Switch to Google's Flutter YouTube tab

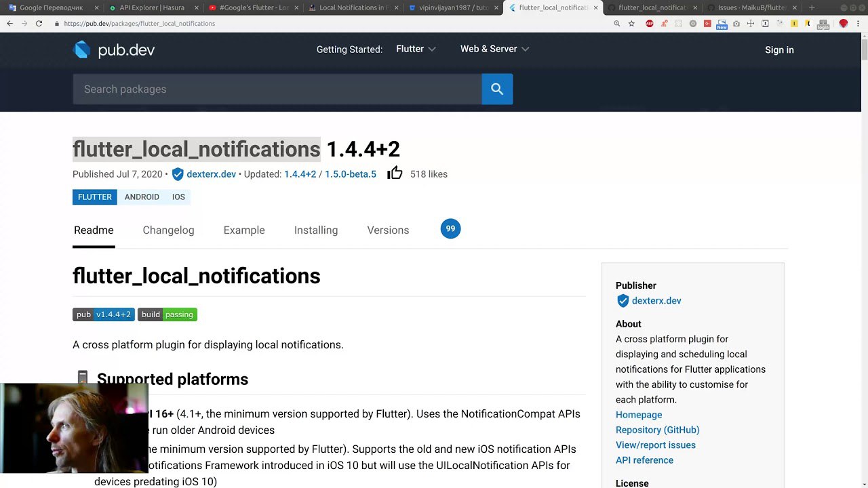coord(252,7)
